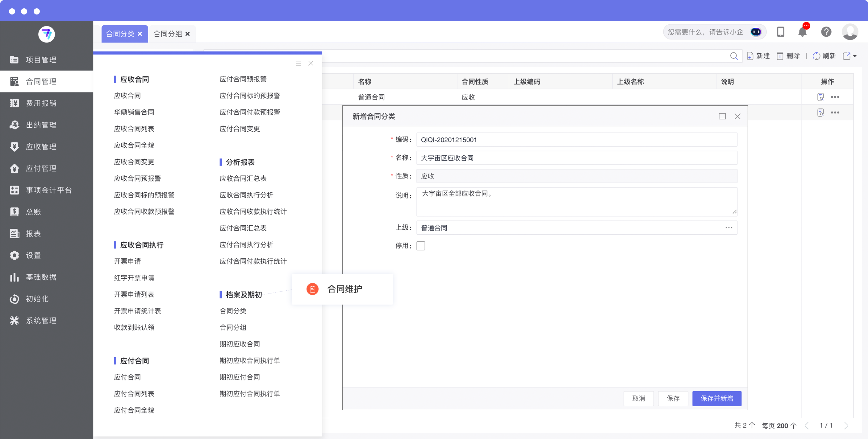Open the 每页 200 page size selector

point(782,425)
